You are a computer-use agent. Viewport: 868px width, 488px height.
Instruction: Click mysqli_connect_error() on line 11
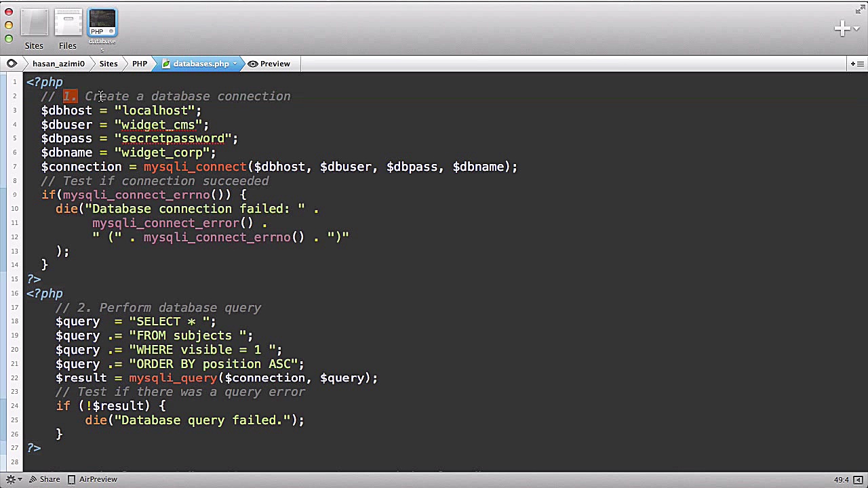(172, 223)
